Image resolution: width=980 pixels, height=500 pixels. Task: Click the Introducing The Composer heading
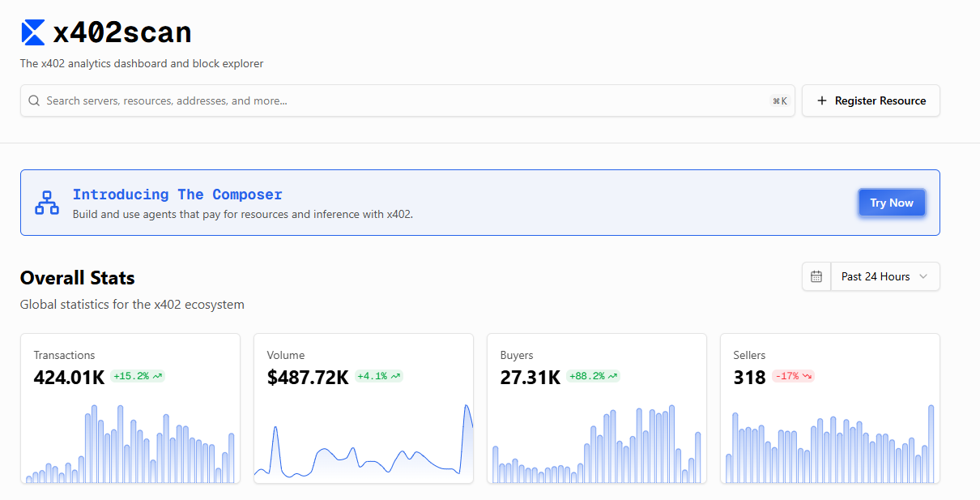tap(177, 194)
